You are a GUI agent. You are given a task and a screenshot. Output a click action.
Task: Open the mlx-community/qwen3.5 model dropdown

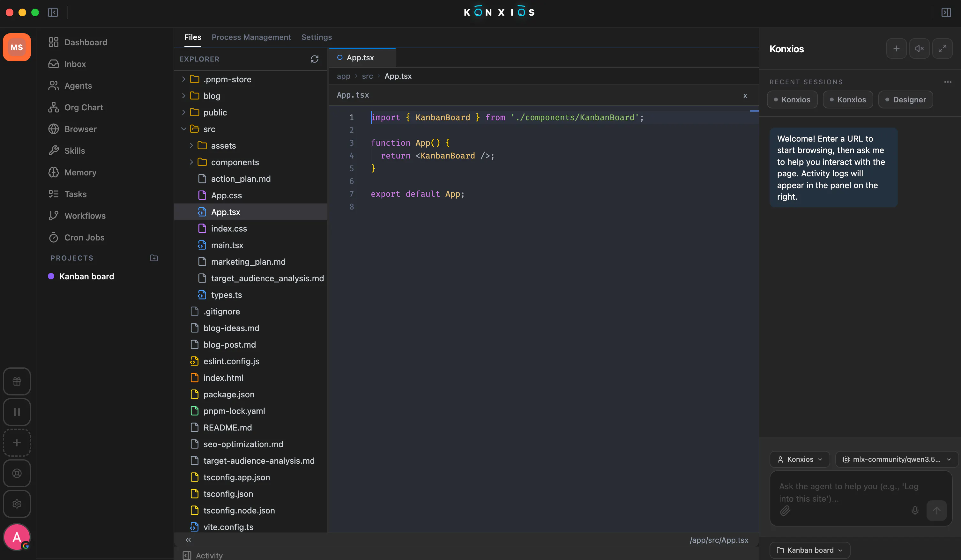897,459
